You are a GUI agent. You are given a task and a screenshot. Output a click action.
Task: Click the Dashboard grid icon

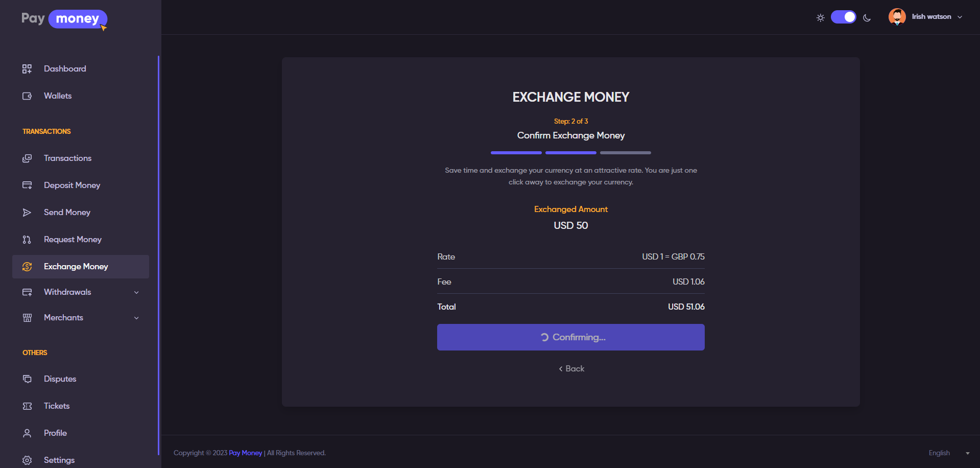pyautogui.click(x=27, y=69)
